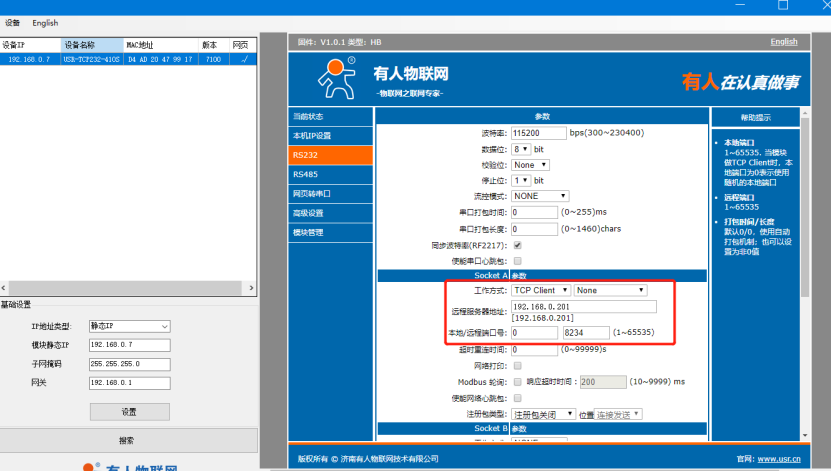Click the 波特率 input field

click(x=539, y=132)
